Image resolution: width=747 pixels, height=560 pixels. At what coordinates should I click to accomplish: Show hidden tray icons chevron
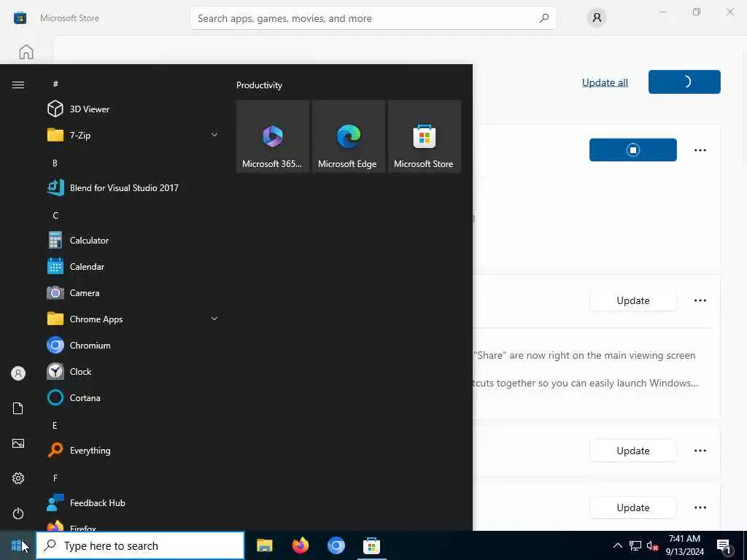[617, 545]
